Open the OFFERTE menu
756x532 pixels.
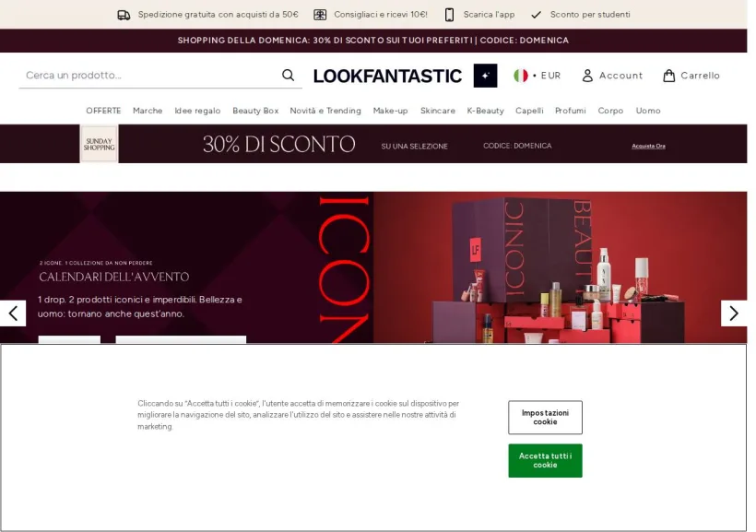(103, 111)
